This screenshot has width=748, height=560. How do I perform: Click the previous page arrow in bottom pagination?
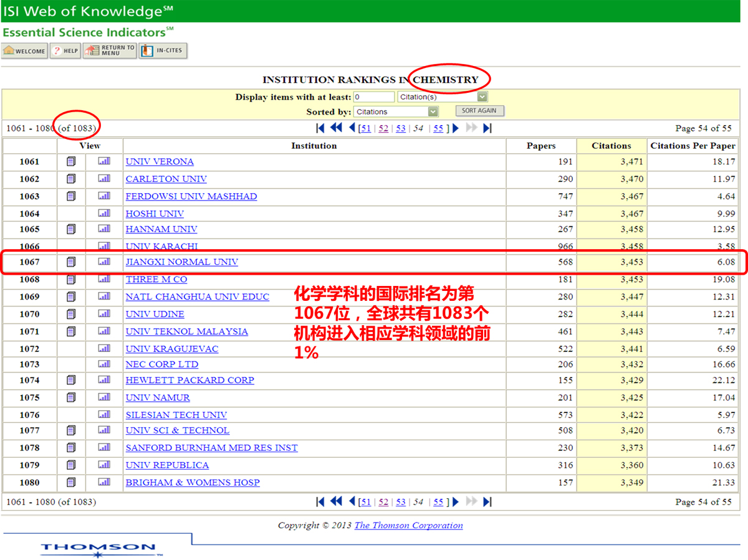click(x=352, y=502)
